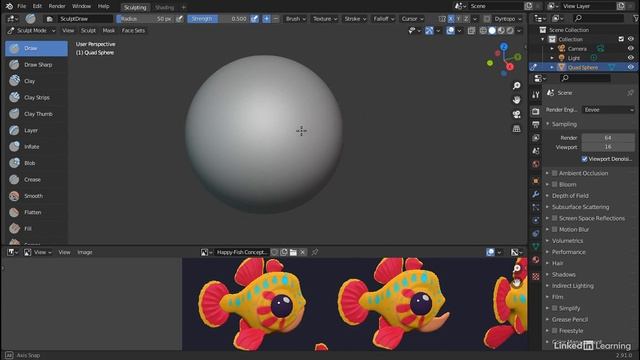Select the Inflate brush

pyautogui.click(x=36, y=147)
